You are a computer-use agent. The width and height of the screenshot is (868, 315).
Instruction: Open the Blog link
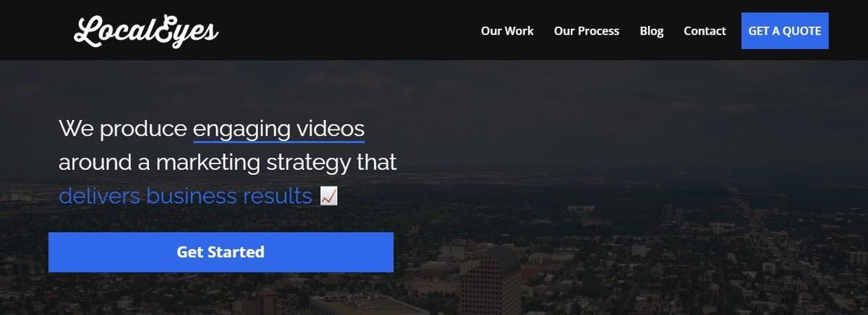[x=652, y=31]
